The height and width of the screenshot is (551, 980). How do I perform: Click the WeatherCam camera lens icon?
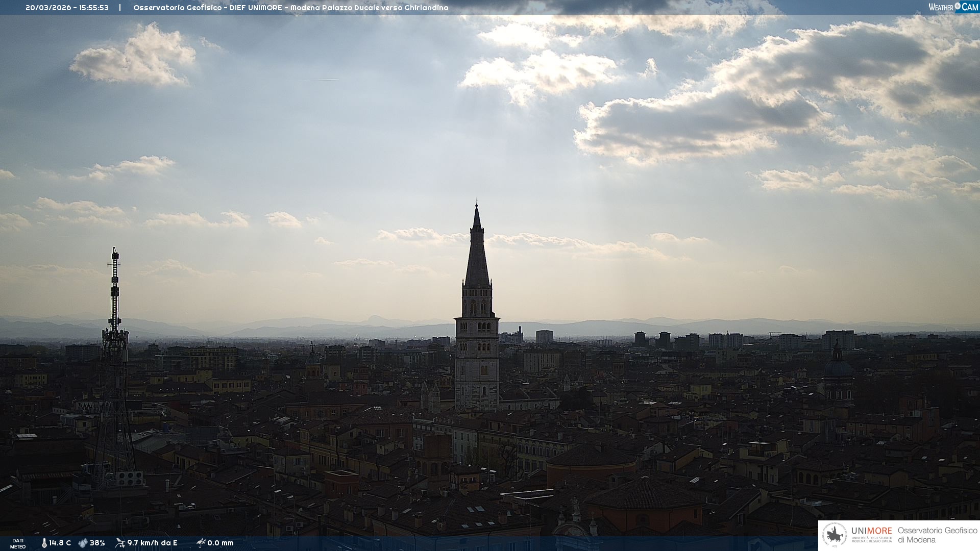[x=958, y=7]
